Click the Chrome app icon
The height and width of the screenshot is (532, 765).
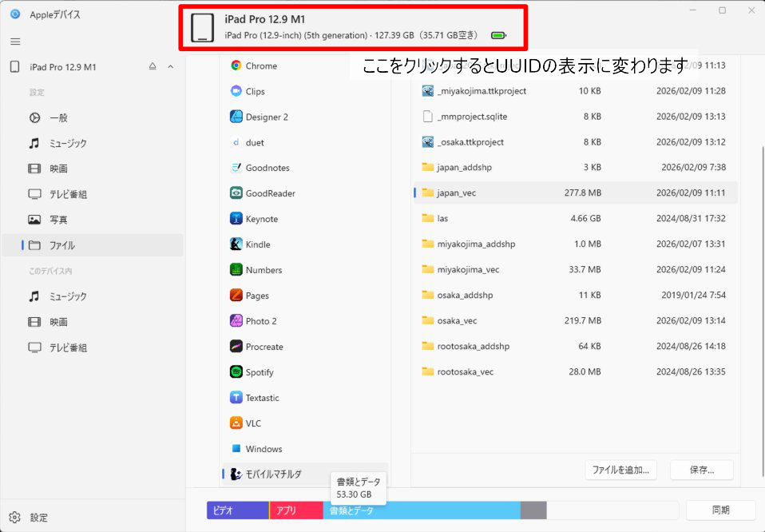coord(236,66)
